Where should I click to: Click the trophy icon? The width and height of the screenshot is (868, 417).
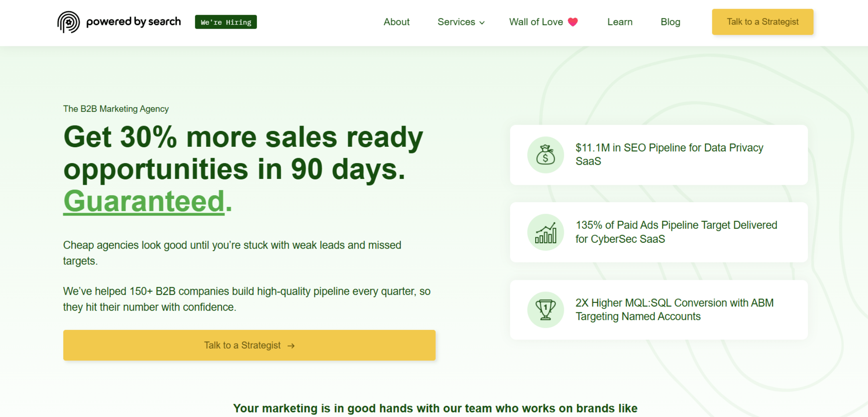[546, 310]
